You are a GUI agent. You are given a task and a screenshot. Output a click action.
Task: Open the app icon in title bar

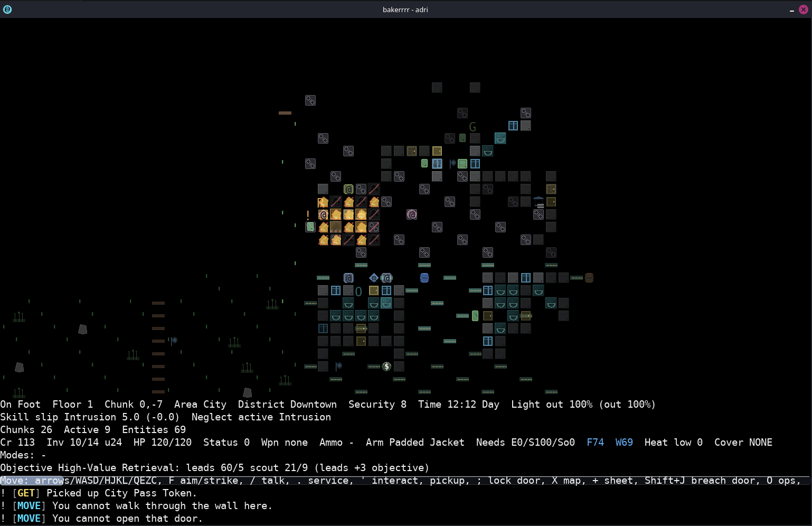coord(7,10)
